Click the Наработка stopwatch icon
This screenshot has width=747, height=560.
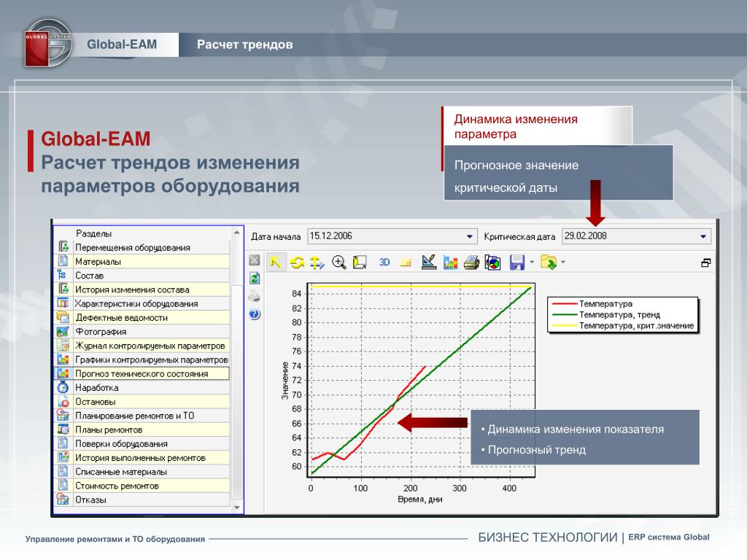click(63, 387)
